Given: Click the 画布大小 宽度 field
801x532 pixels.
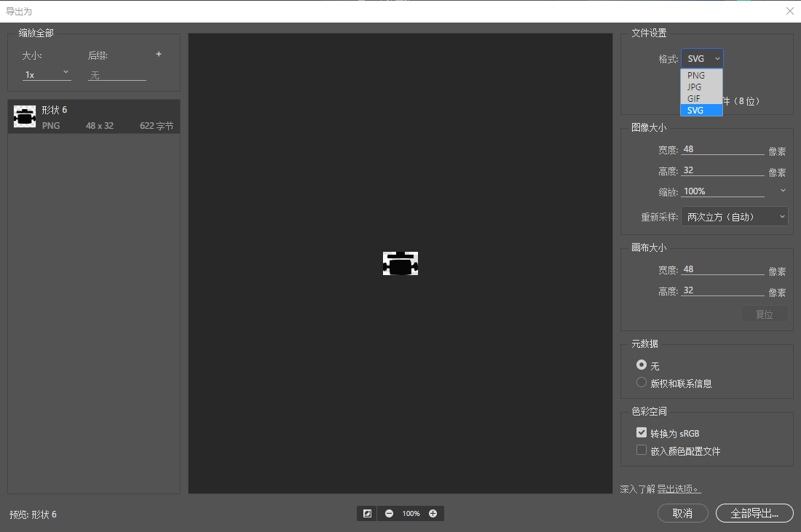Looking at the screenshot, I should [x=723, y=269].
